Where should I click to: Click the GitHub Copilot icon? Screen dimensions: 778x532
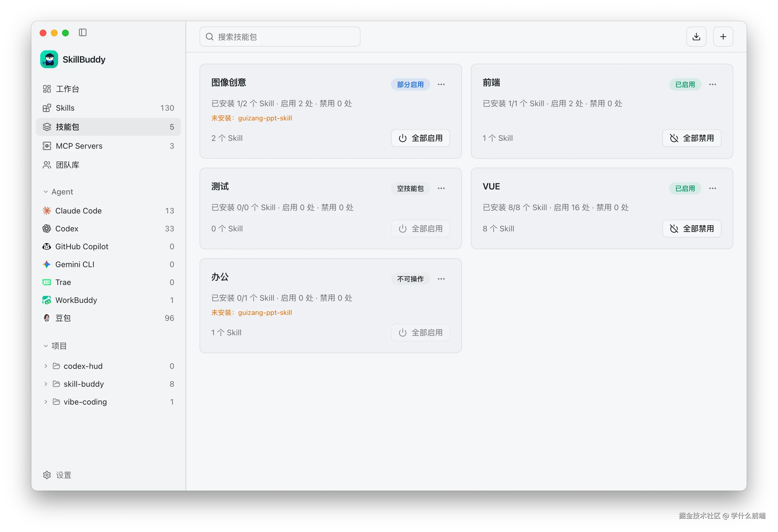point(47,246)
